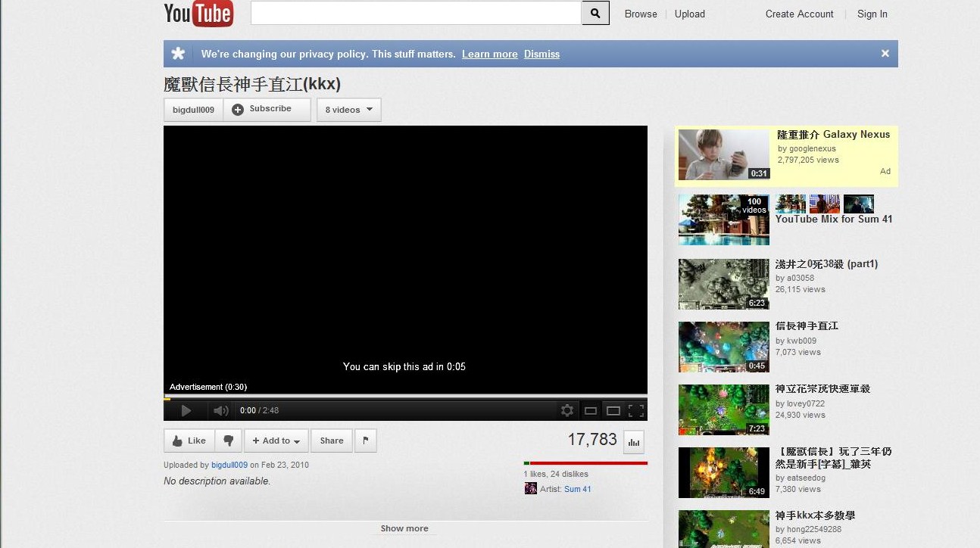Open the Add to dropdown

pyautogui.click(x=276, y=441)
